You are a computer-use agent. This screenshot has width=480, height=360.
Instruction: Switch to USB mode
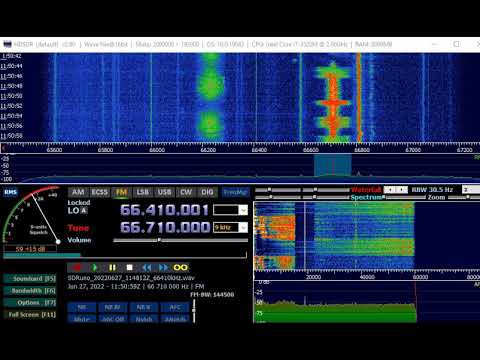(164, 192)
